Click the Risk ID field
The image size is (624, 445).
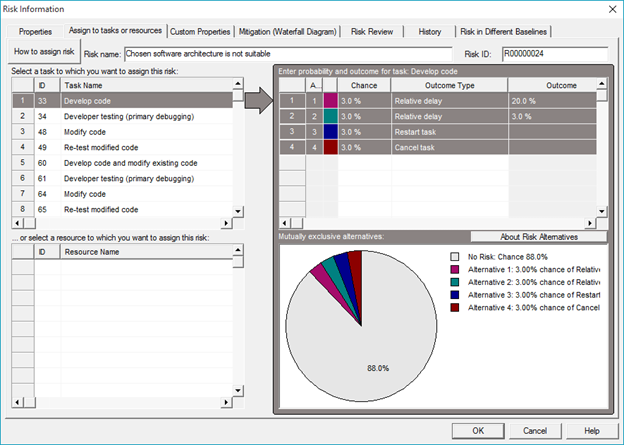(x=555, y=54)
